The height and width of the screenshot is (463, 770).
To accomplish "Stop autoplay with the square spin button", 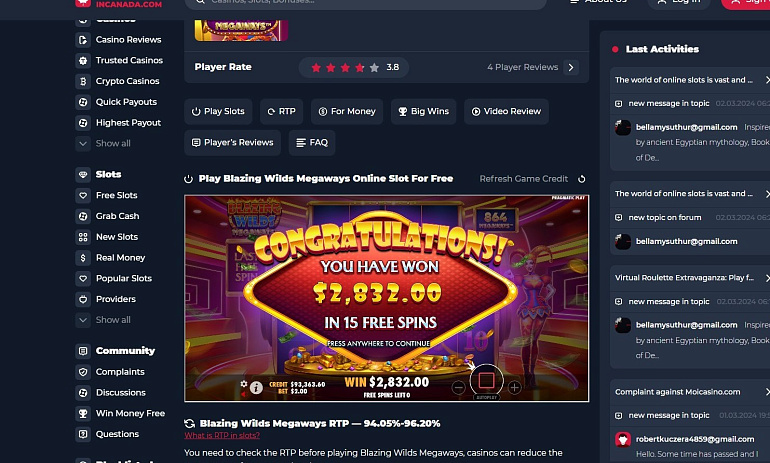I will (x=486, y=380).
